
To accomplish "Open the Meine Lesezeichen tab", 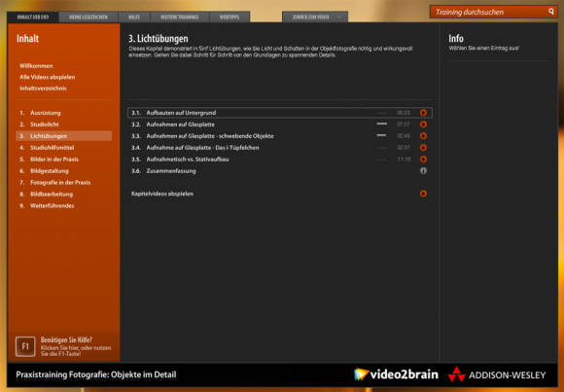I will (88, 17).
